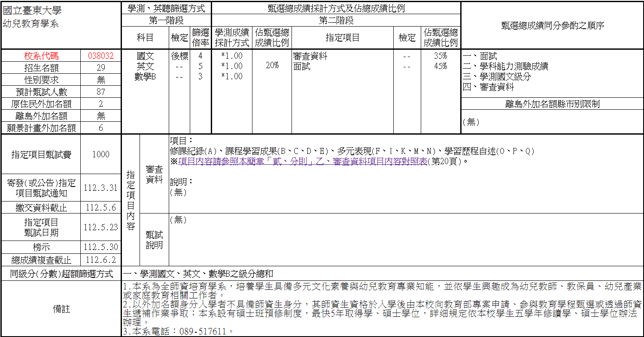Click tie-breaker item 三、學測國文級分

point(497,77)
